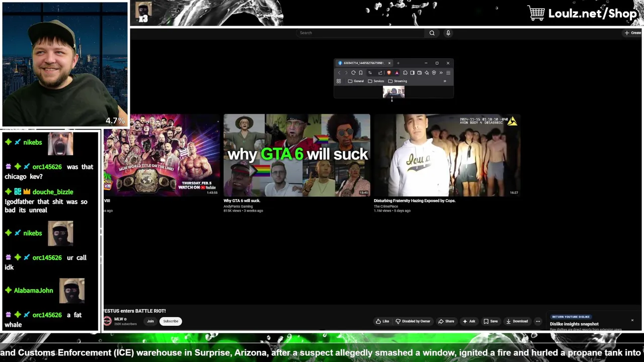Open the MLW channel avatar
This screenshot has height=362, width=644.
[108, 321]
